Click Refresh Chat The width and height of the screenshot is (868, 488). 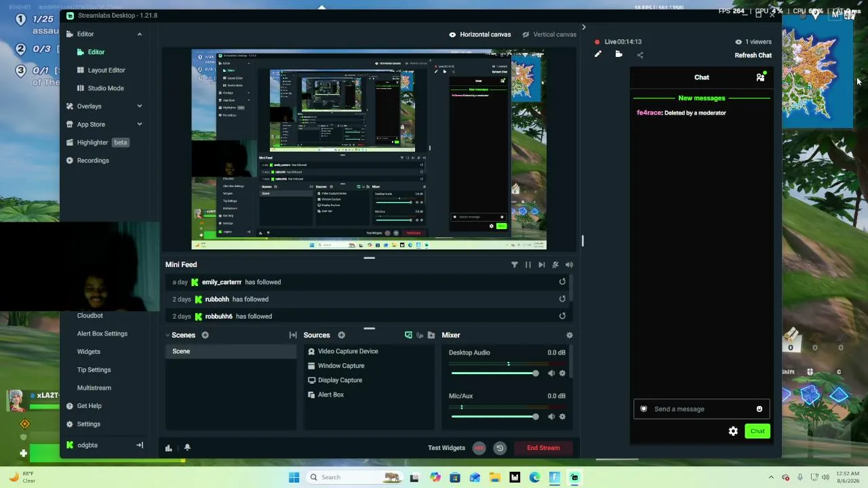pos(753,56)
